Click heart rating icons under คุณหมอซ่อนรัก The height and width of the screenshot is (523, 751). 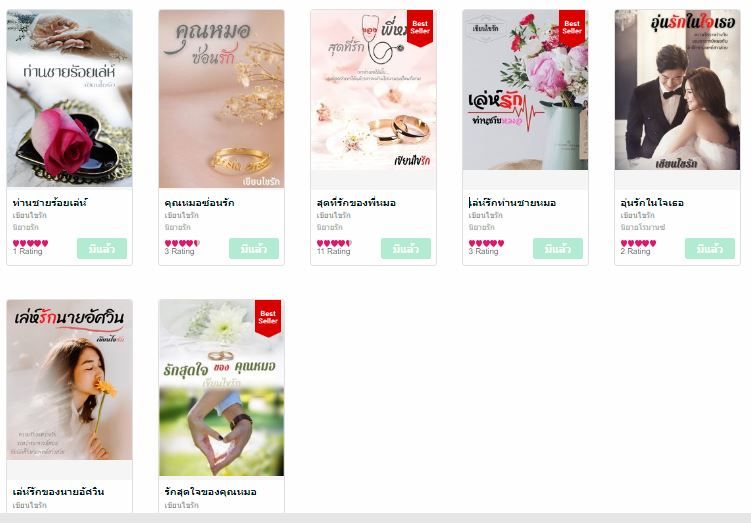(x=182, y=243)
